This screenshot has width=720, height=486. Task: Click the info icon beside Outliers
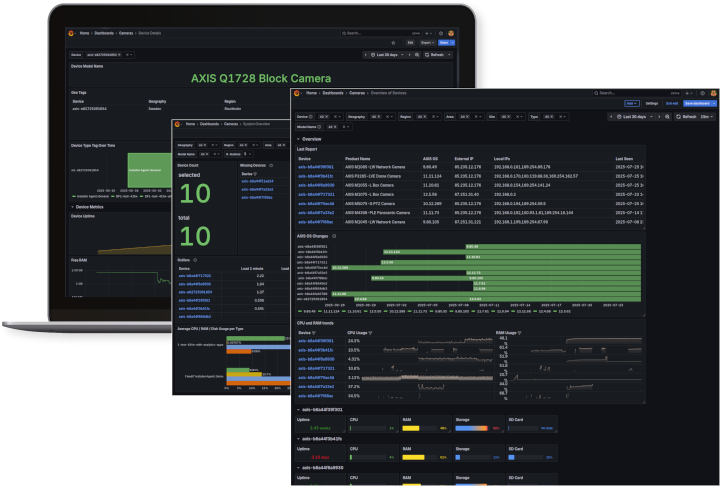pos(195,260)
